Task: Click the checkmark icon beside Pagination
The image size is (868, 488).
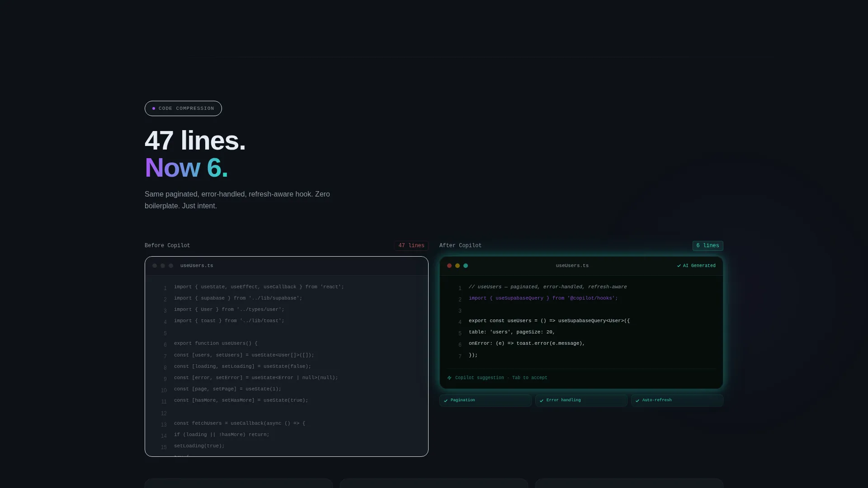Action: [x=446, y=400]
